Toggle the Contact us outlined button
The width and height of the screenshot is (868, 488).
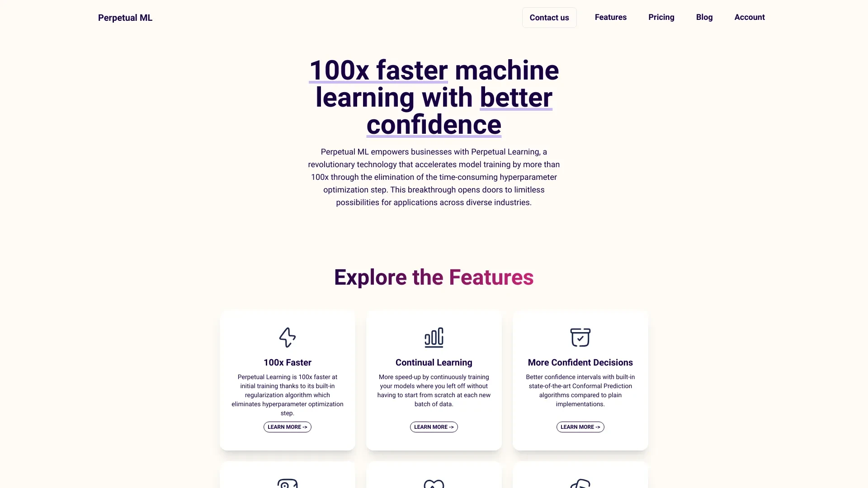pos(549,17)
